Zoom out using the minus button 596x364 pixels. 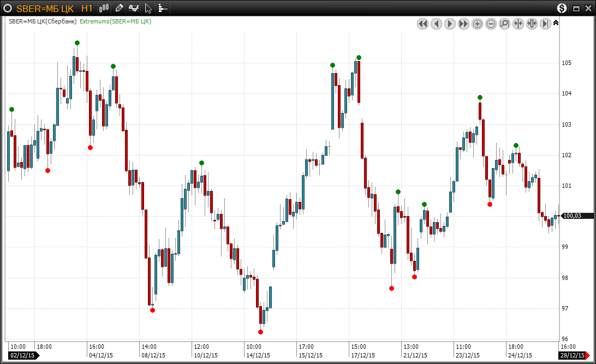click(491, 23)
